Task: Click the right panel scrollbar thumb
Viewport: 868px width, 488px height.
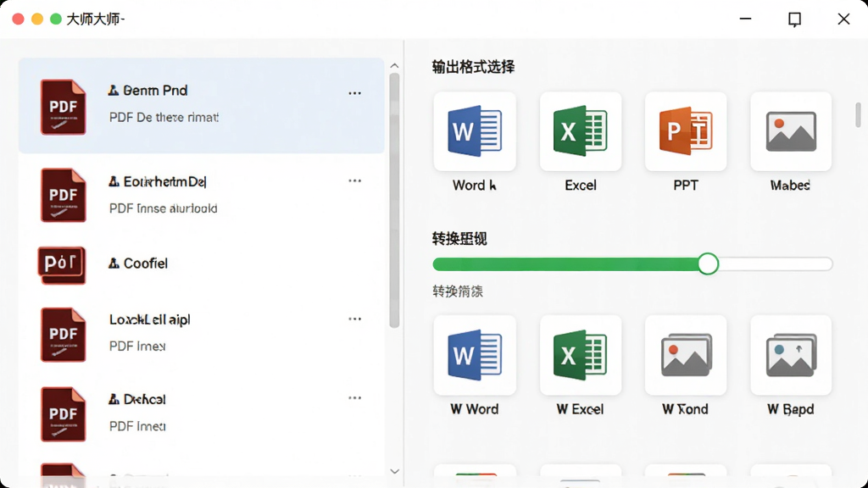Action: coord(858,114)
